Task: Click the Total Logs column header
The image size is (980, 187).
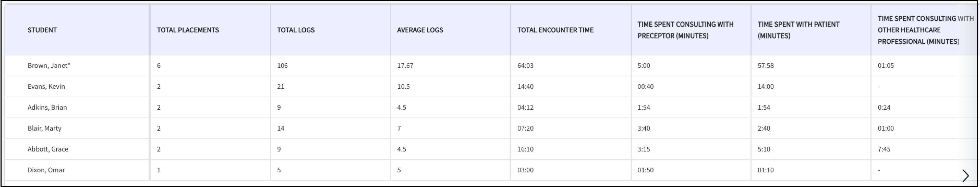Action: click(296, 30)
